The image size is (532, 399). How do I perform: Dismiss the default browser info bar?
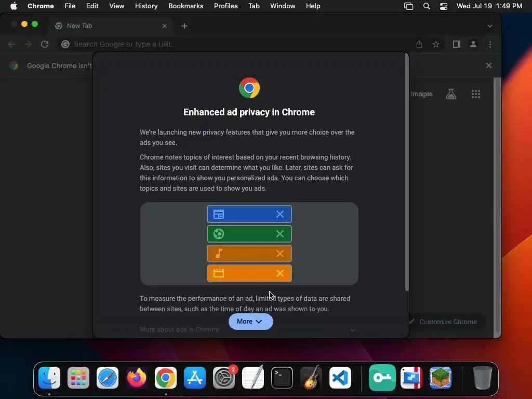(x=488, y=65)
